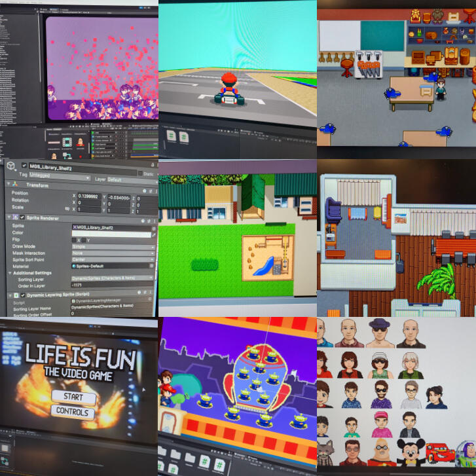Open the Draw Mode dropdown
Screen dimensions: 476x476
point(113,246)
